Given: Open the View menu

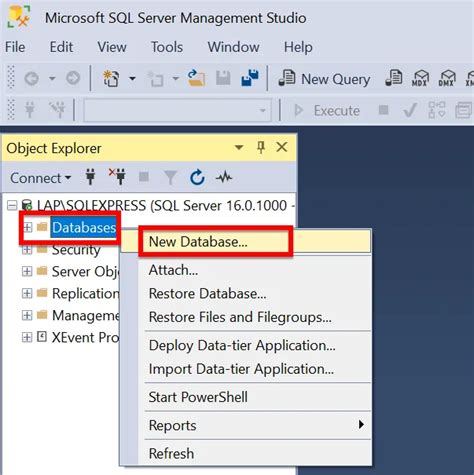Looking at the screenshot, I should click(x=112, y=47).
